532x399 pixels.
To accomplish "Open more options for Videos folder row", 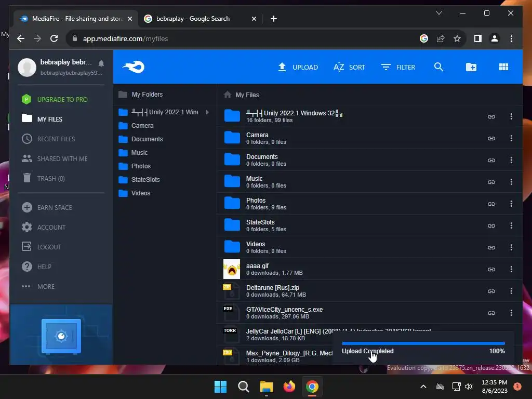I will (511, 247).
